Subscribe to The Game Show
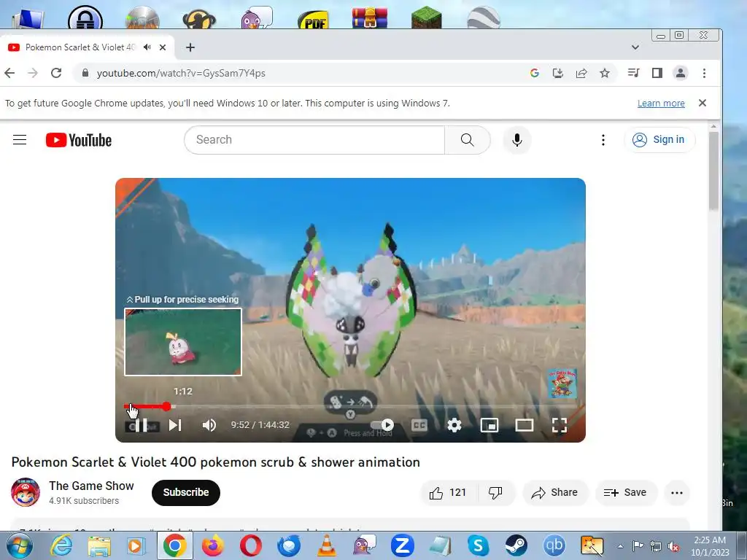747x560 pixels. pyautogui.click(x=186, y=492)
